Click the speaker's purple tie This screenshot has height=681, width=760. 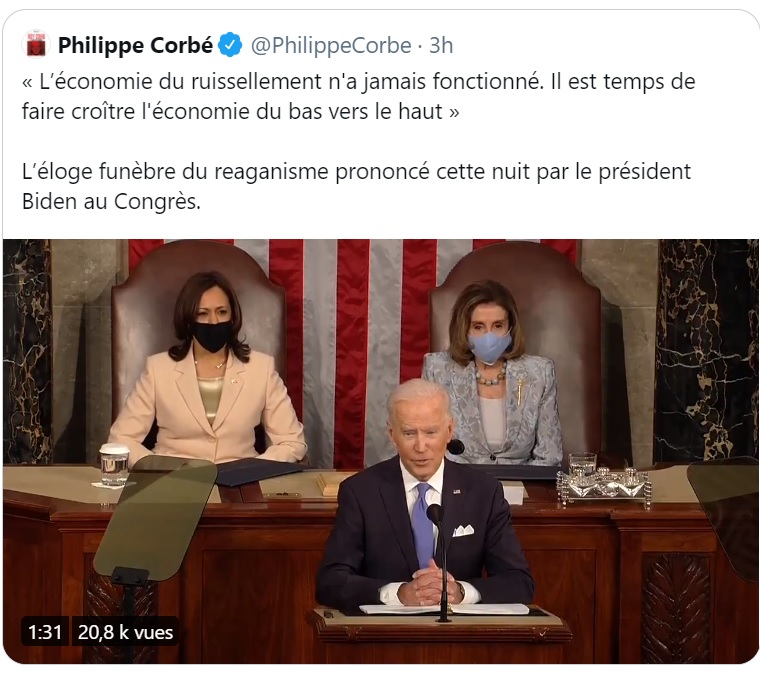[x=423, y=524]
